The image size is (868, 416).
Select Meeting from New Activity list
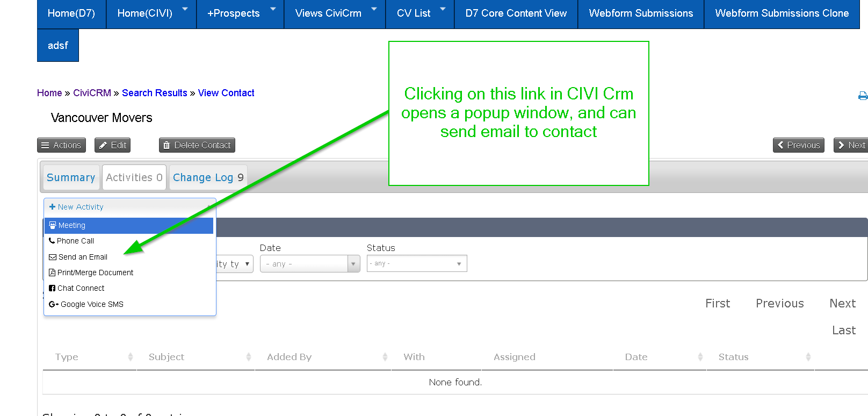[129, 226]
